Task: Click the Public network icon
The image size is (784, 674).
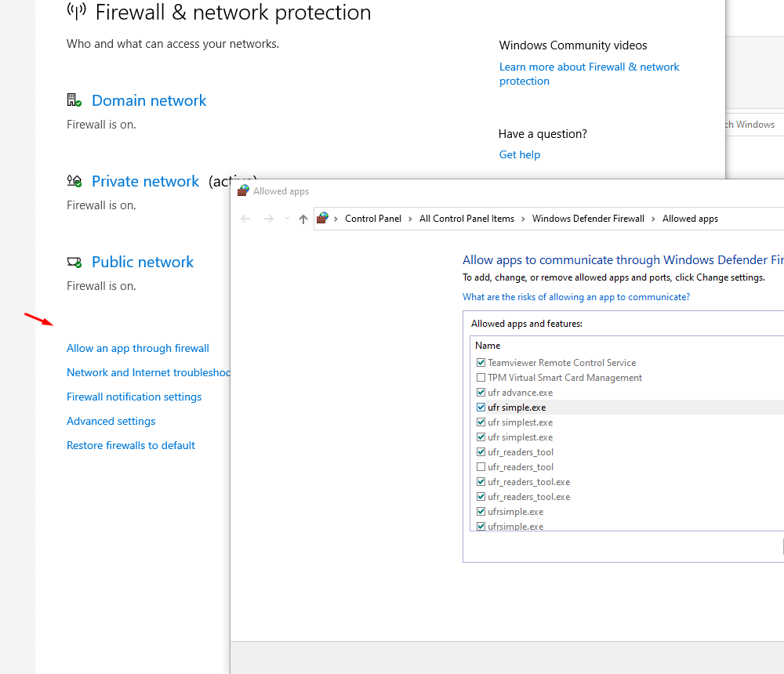Action: [x=74, y=262]
